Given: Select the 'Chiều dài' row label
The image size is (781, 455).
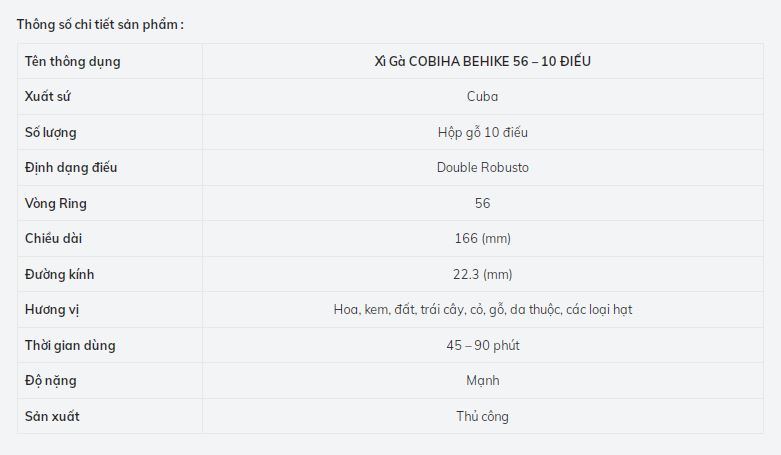Looking at the screenshot, I should [x=53, y=238].
